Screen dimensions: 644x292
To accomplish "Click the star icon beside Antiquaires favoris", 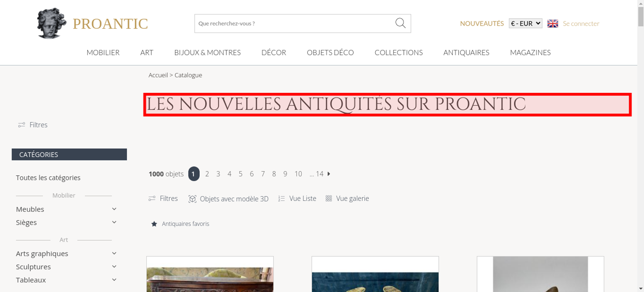I will tap(154, 224).
